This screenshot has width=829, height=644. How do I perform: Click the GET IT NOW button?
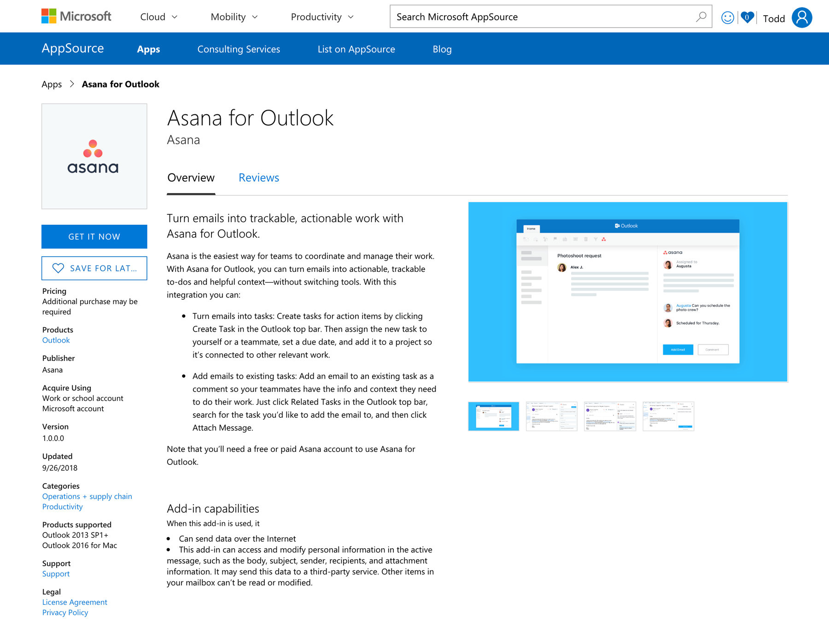pos(94,236)
